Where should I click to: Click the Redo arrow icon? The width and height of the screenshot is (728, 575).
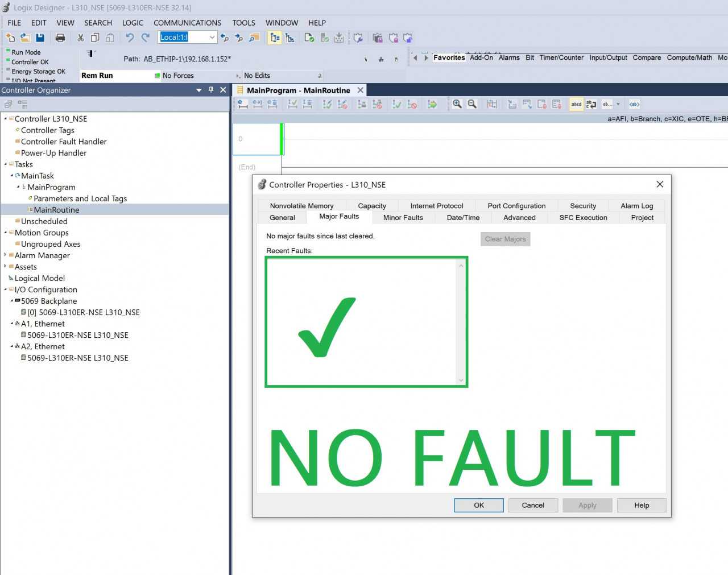pyautogui.click(x=146, y=38)
